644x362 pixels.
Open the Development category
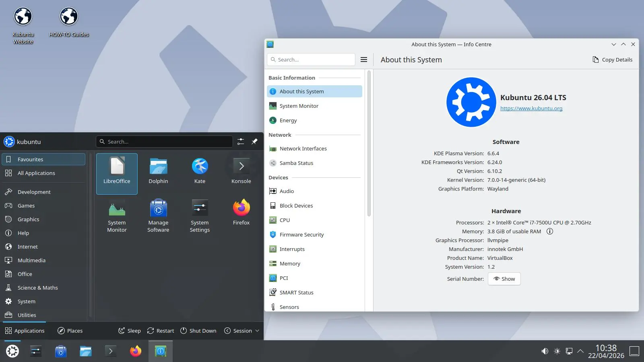click(43, 192)
